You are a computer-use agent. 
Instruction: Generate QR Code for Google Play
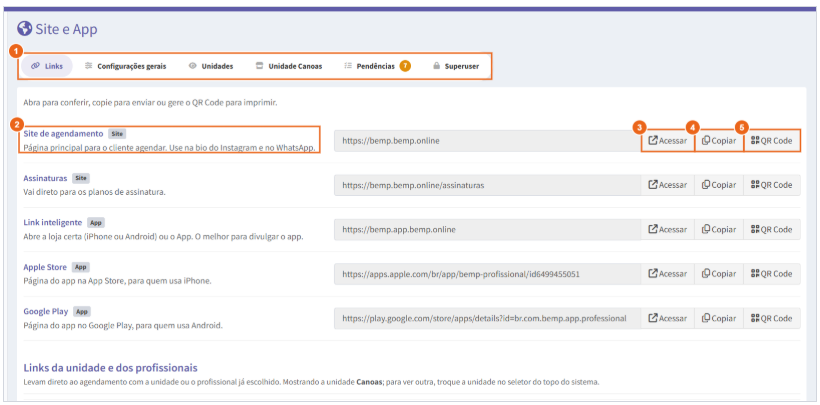(772, 318)
